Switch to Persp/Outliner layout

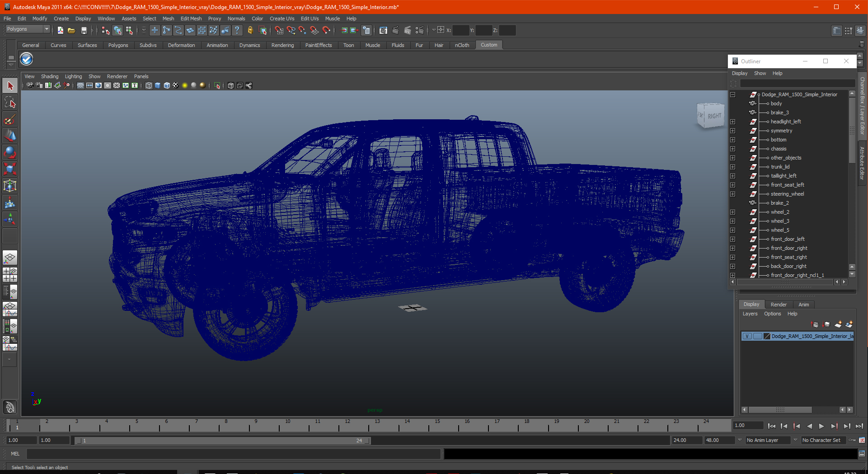click(x=10, y=292)
